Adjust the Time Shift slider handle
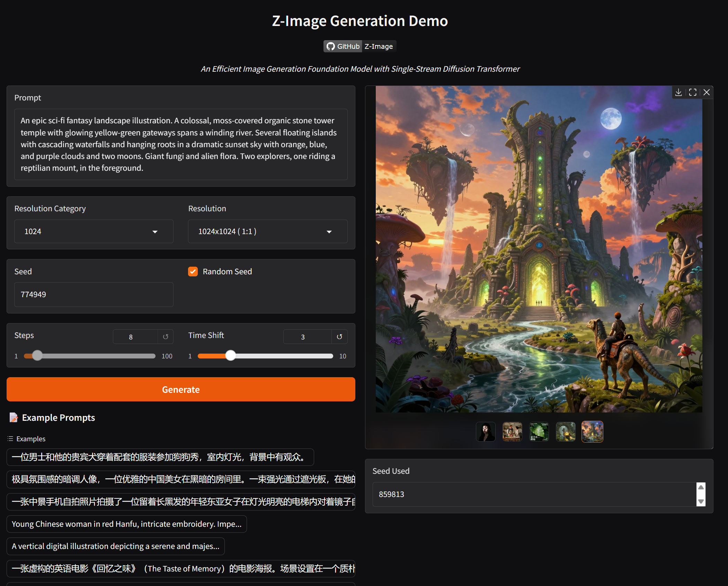This screenshot has width=728, height=586. pyautogui.click(x=230, y=356)
